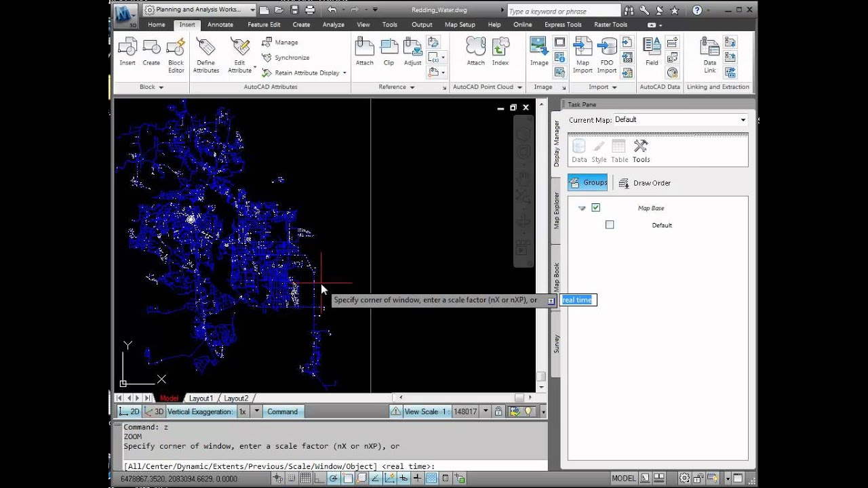Toggle the 2D view mode
Screen dimensions: 868x488
(129, 411)
